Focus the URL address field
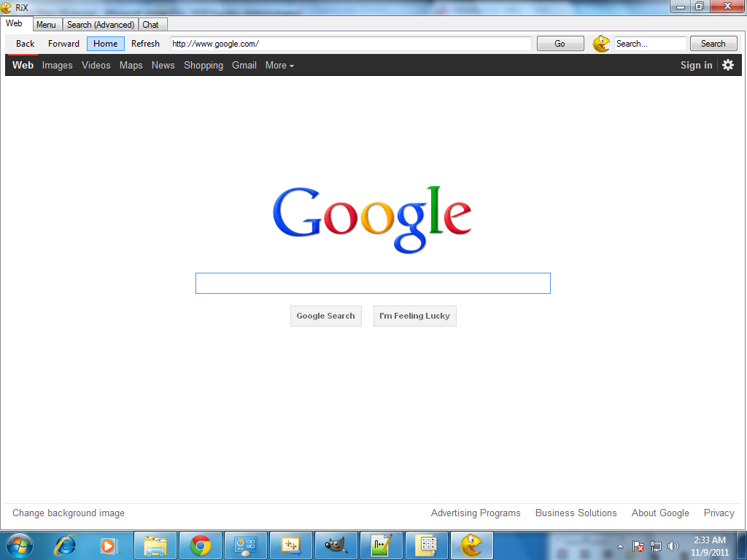747x560 pixels. point(351,44)
